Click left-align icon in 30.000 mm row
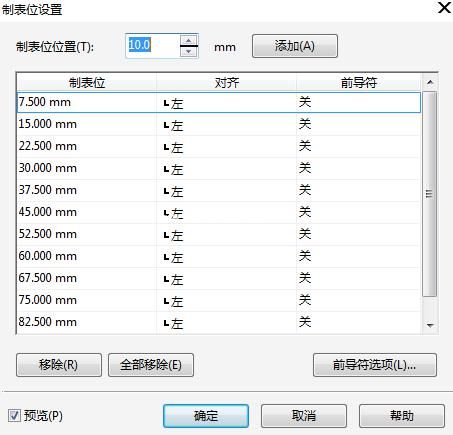Image resolution: width=453 pixels, height=435 pixels. pos(166,170)
